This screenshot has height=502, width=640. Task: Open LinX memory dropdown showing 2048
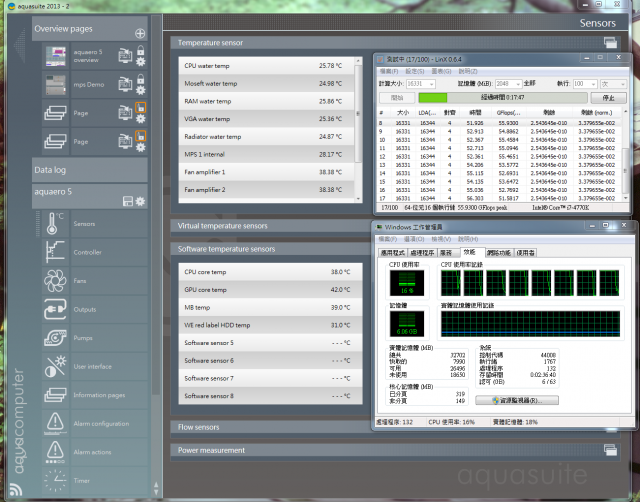pyautogui.click(x=509, y=84)
